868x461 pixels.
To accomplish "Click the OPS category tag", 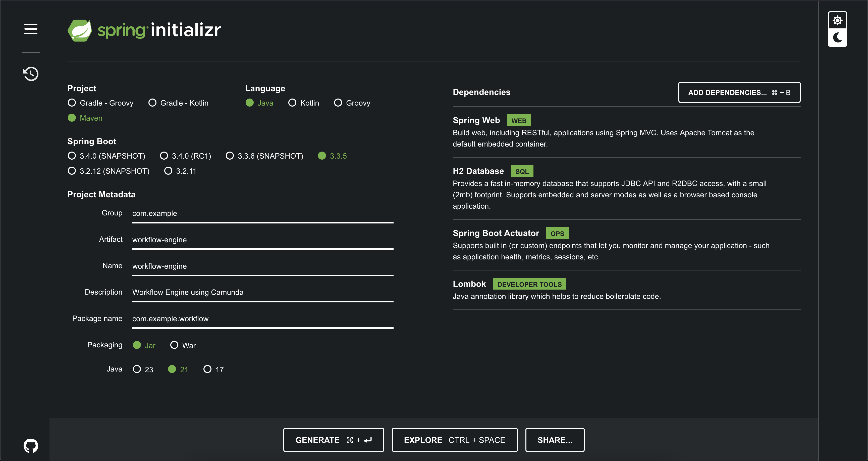I will coord(557,233).
